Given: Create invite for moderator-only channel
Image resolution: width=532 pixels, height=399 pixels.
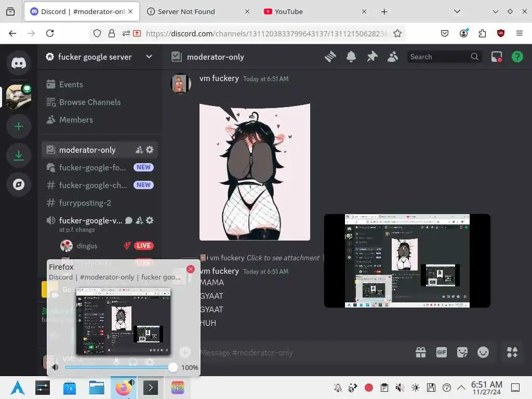Looking at the screenshot, I should click(139, 150).
